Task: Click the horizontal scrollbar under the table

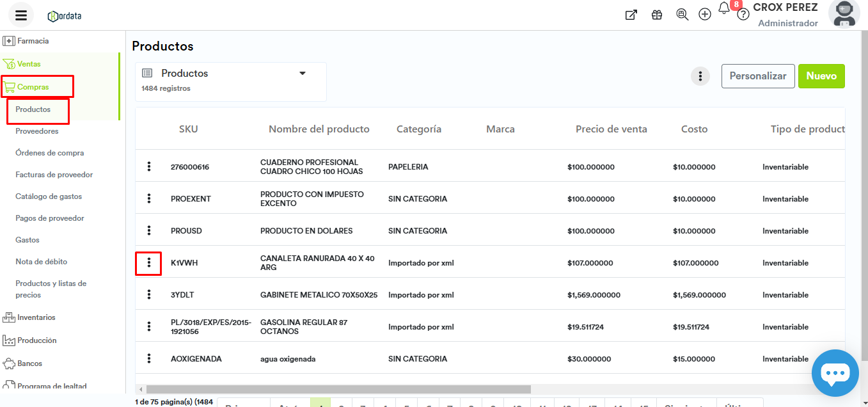Action: [x=338, y=389]
